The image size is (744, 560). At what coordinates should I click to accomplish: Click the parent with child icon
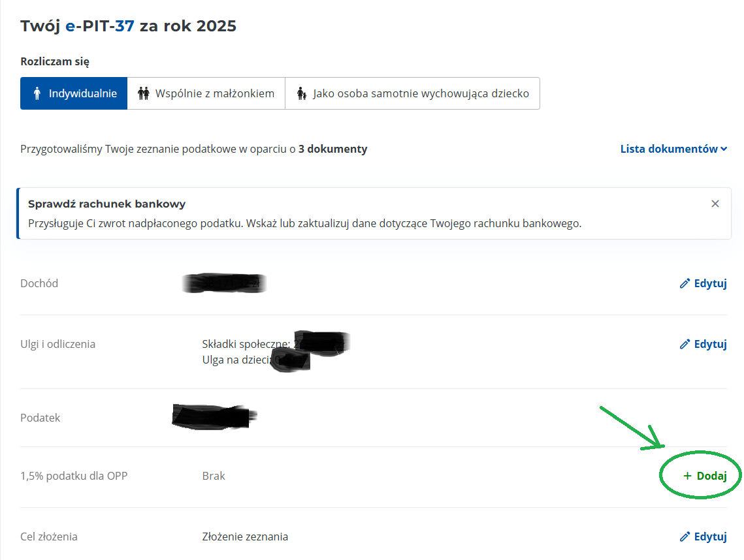[301, 93]
